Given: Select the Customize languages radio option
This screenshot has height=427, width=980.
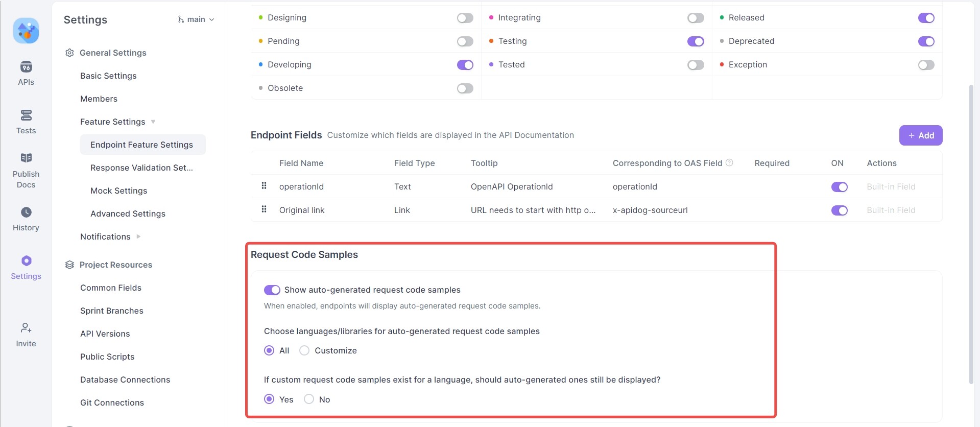Looking at the screenshot, I should 304,350.
